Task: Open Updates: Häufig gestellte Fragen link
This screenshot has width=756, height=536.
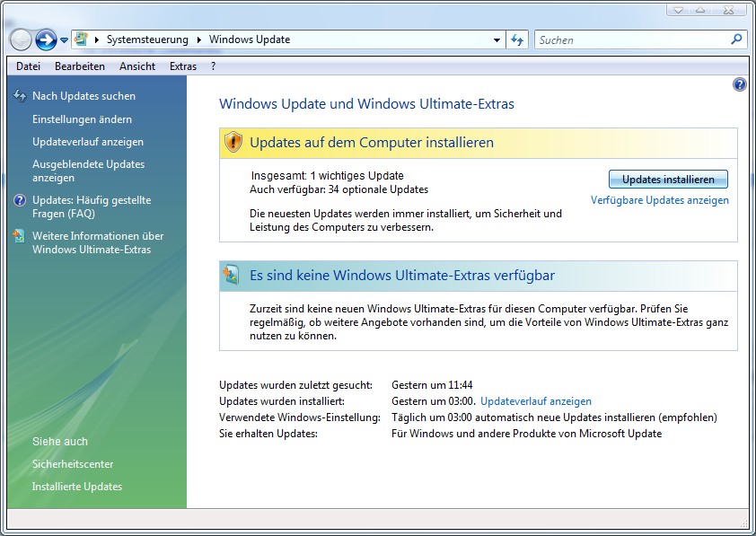Action: (92, 206)
